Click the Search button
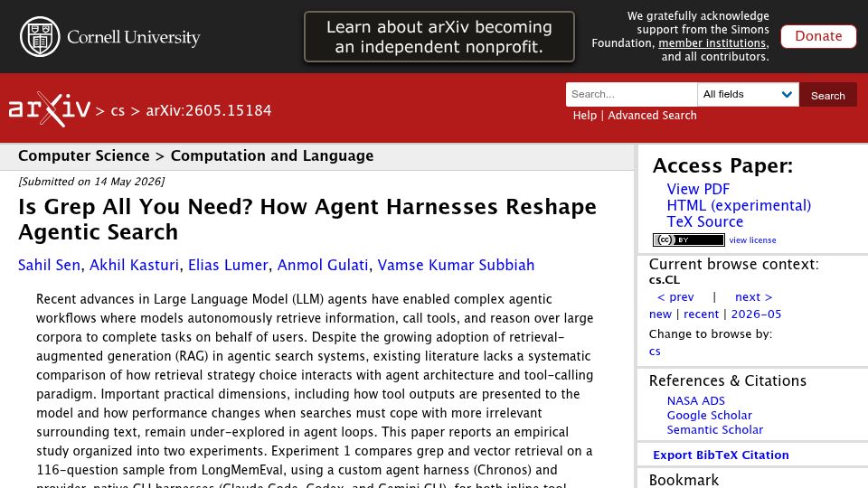 827,95
